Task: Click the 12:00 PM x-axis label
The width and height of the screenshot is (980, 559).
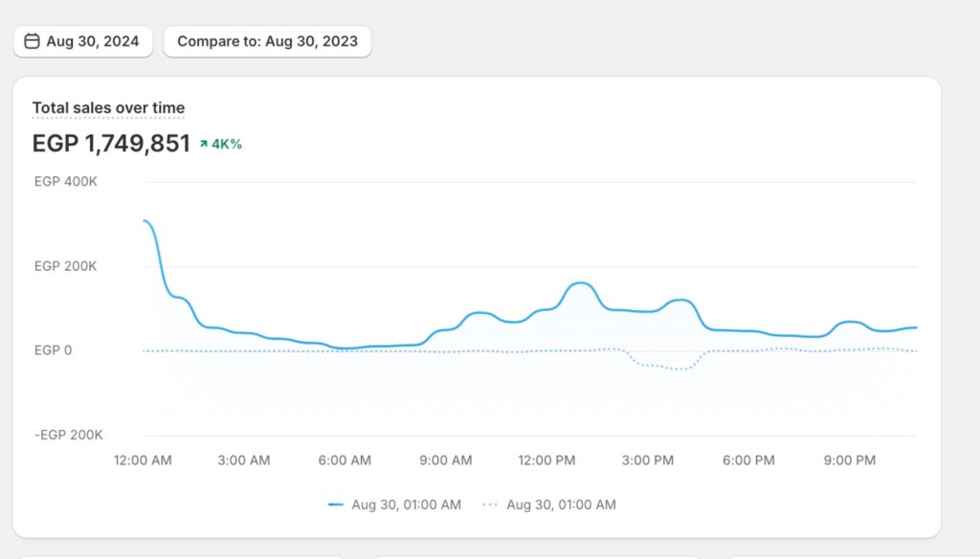Action: 546,460
